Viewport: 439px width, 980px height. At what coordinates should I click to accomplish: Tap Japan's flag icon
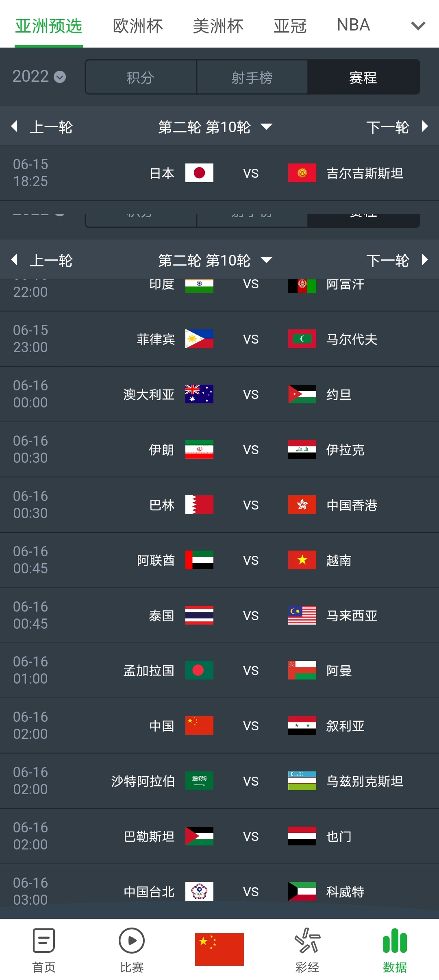(x=199, y=173)
